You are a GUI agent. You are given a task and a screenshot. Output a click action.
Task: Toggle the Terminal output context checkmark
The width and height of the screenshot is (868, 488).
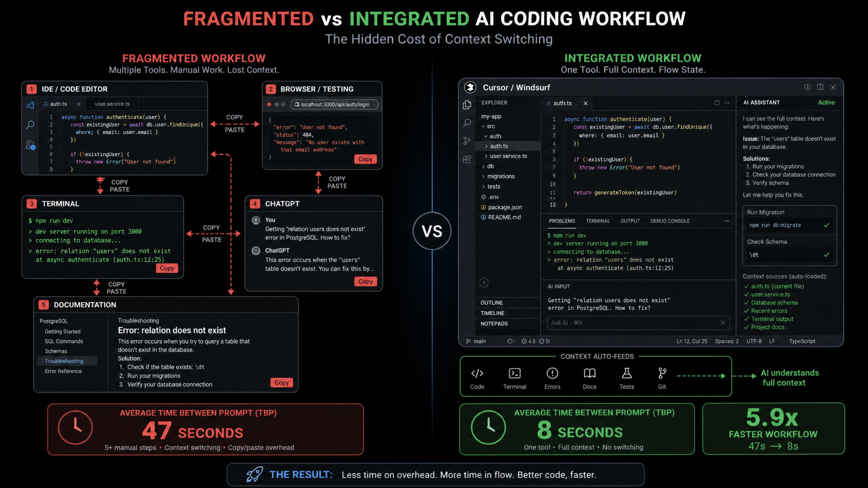pos(746,319)
